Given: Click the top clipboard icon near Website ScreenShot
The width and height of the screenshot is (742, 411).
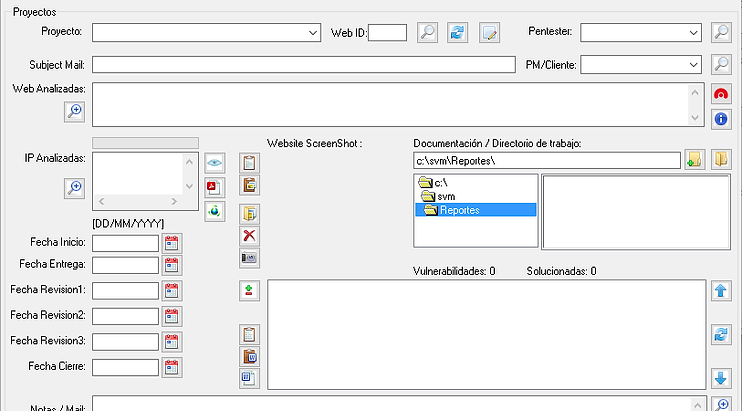Looking at the screenshot, I should coord(249,163).
